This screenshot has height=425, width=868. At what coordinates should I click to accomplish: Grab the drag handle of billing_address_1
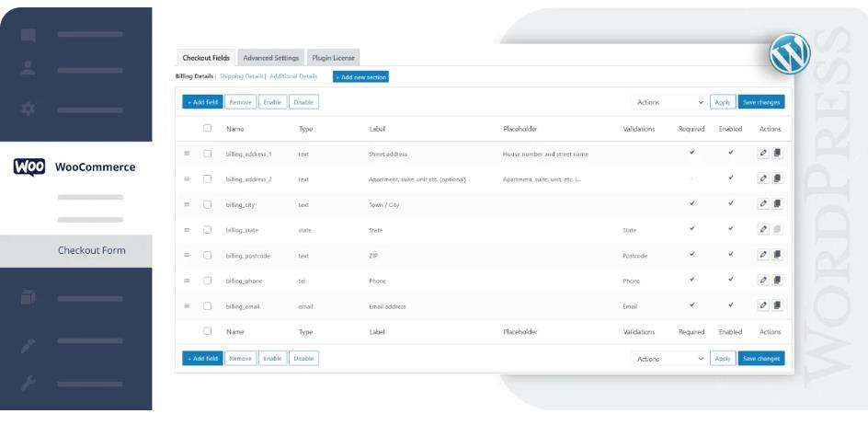pyautogui.click(x=187, y=153)
